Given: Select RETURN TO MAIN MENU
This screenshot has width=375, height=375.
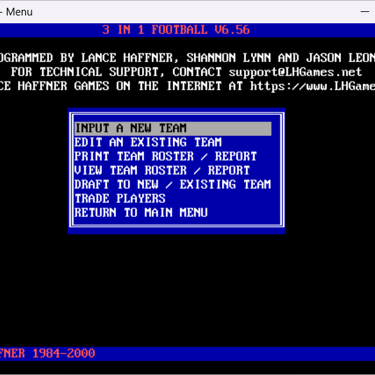Looking at the screenshot, I should [x=141, y=212].
